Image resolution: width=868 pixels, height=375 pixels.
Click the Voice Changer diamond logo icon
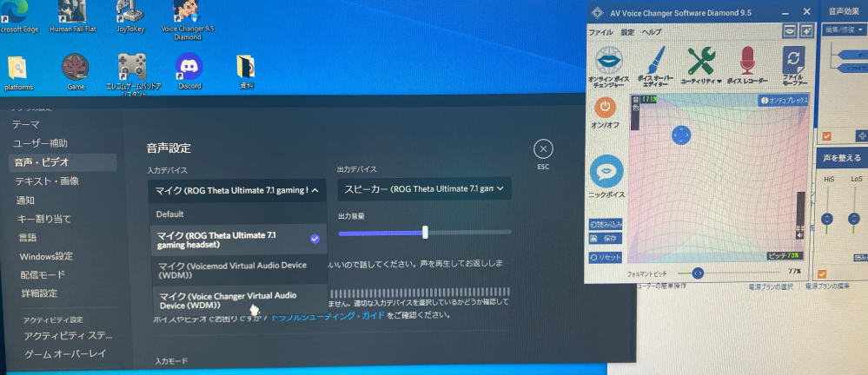tap(597, 13)
